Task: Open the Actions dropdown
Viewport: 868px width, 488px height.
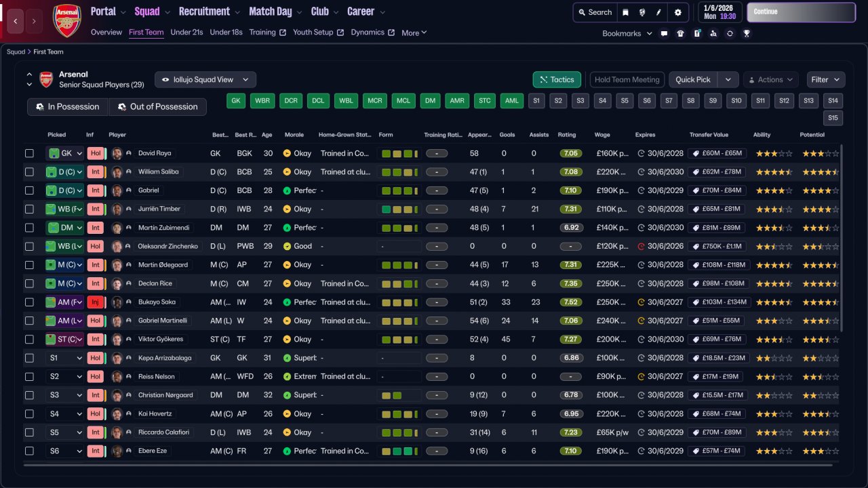Action: point(770,80)
